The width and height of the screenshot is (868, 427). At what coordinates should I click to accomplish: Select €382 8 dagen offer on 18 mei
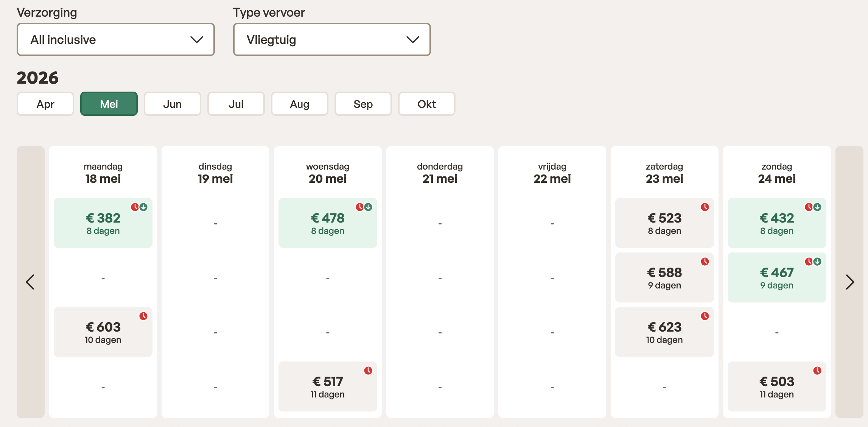[x=103, y=223]
